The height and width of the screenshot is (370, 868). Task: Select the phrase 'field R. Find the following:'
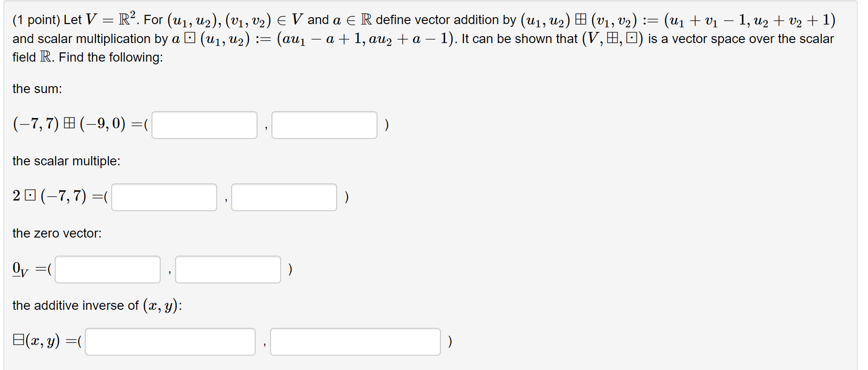pyautogui.click(x=87, y=57)
